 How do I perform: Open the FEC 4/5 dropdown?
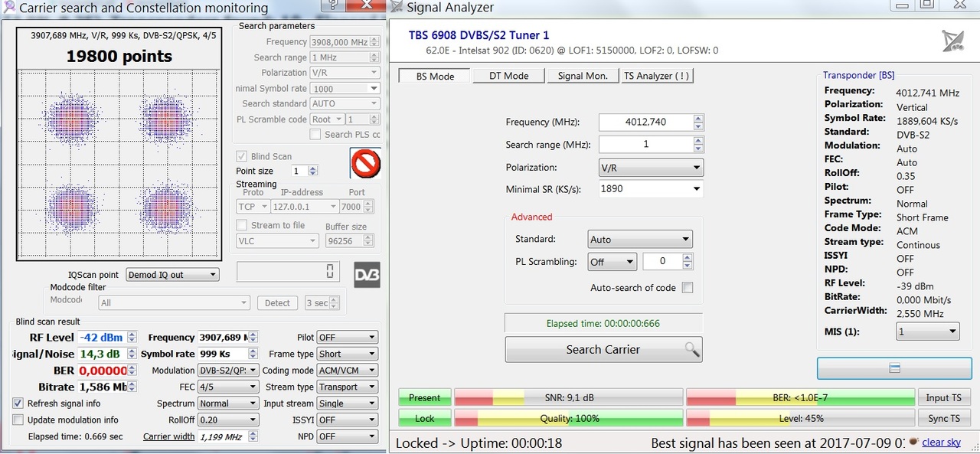pos(227,387)
